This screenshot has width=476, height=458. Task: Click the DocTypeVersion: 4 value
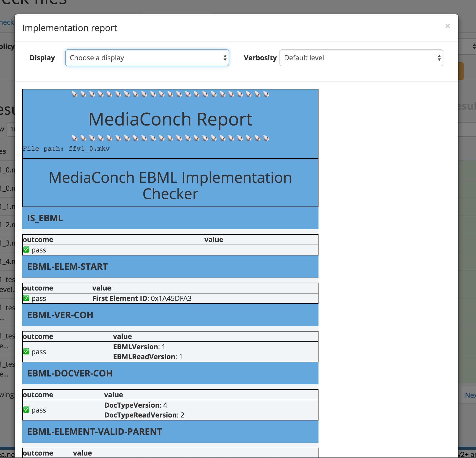click(136, 405)
